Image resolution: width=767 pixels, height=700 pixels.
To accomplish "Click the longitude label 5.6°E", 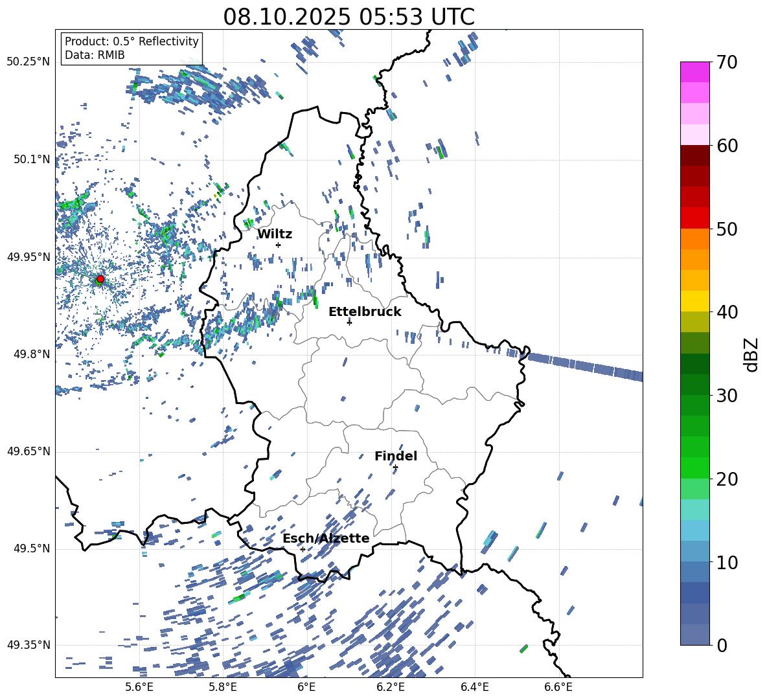I will (x=139, y=687).
